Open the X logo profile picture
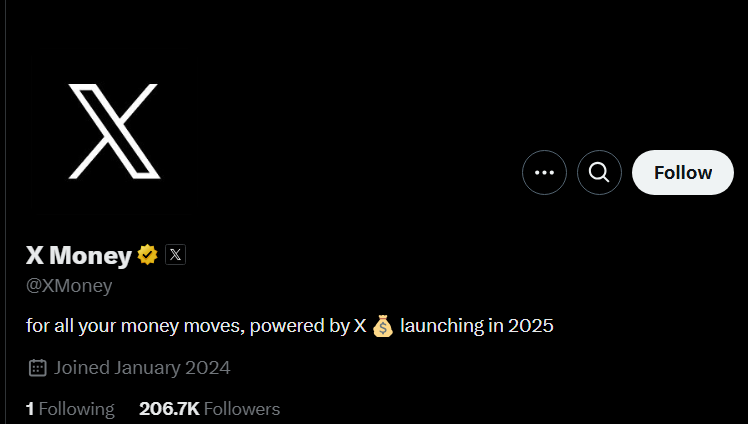Image resolution: width=748 pixels, height=424 pixels. click(x=114, y=131)
